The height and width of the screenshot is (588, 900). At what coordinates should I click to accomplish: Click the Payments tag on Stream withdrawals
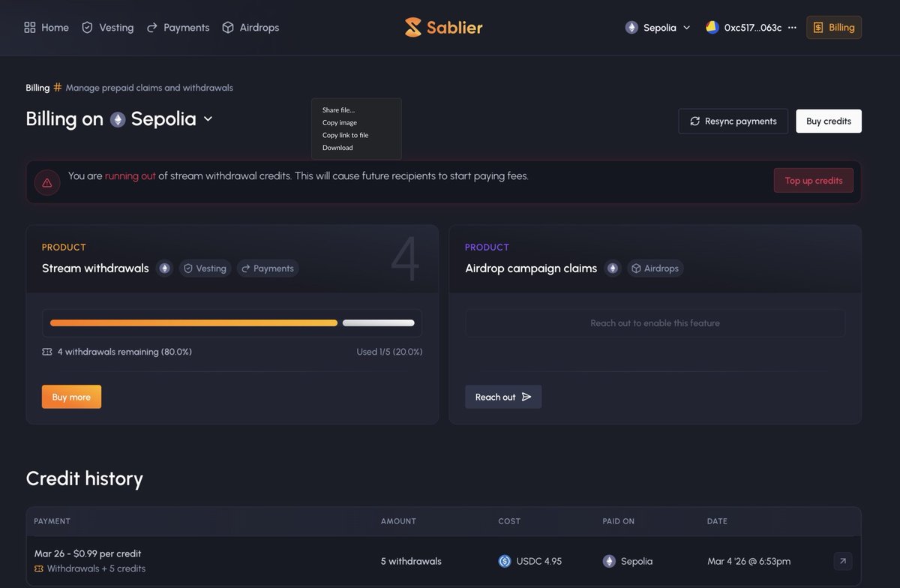coord(268,268)
